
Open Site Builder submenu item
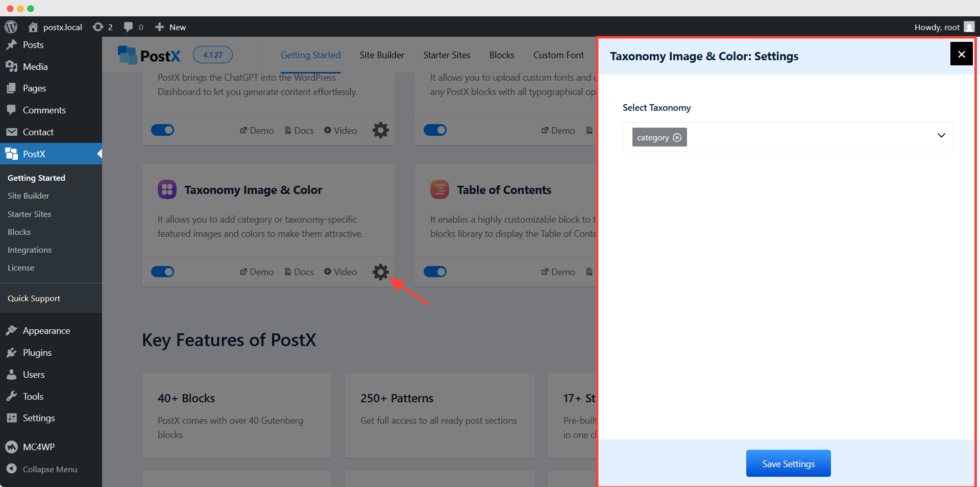pyautogui.click(x=28, y=196)
